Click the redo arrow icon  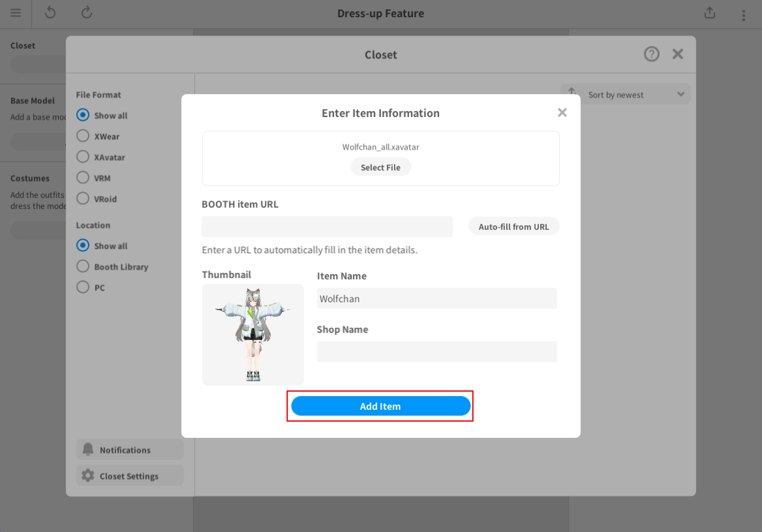[86, 13]
